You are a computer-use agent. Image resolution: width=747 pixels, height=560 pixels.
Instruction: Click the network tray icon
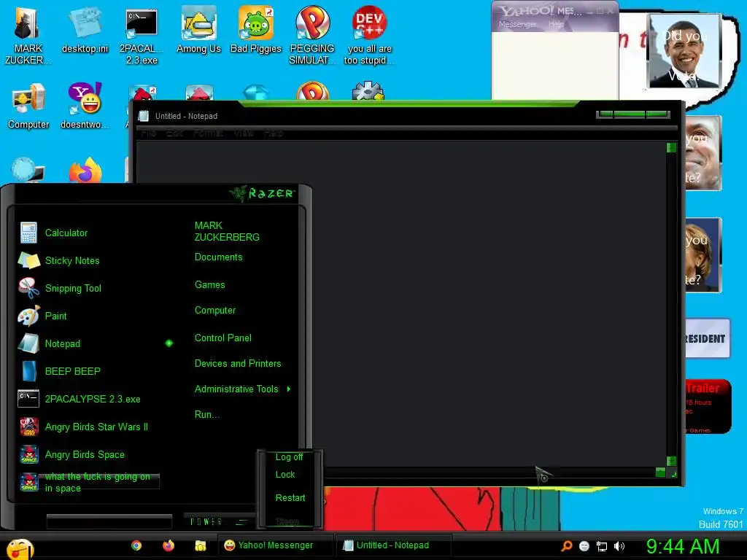(x=602, y=546)
